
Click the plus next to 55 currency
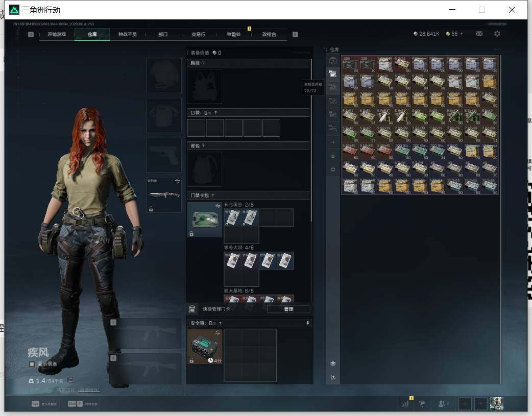[461, 34]
